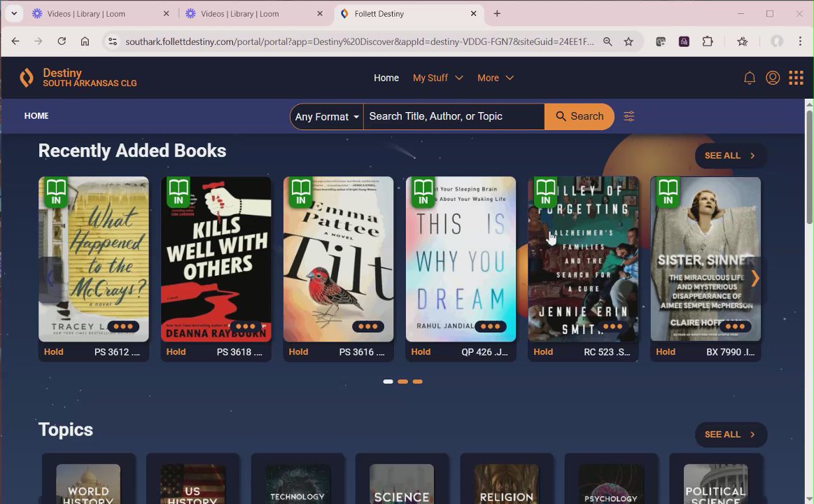Screen dimensions: 814x504
Task: Click the magnifier Search button
Action: pos(580,116)
